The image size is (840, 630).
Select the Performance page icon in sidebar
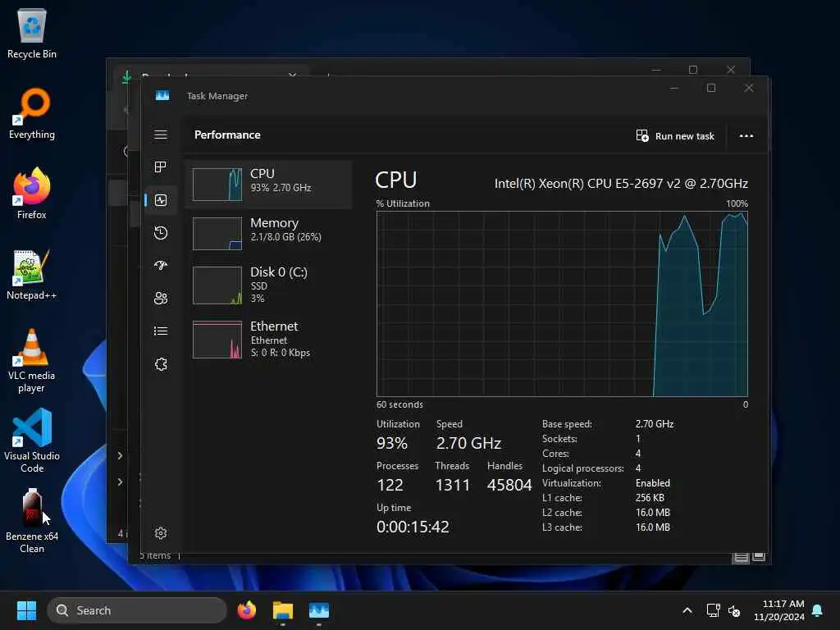click(161, 200)
